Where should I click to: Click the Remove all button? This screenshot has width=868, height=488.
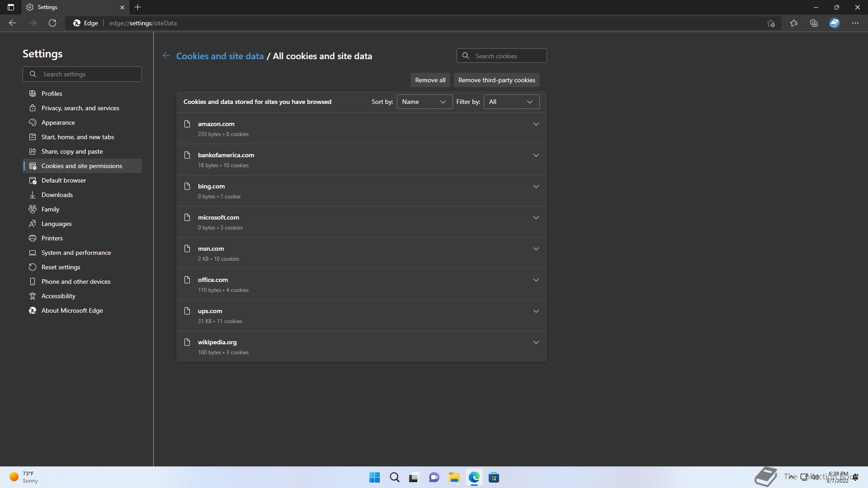click(x=430, y=80)
